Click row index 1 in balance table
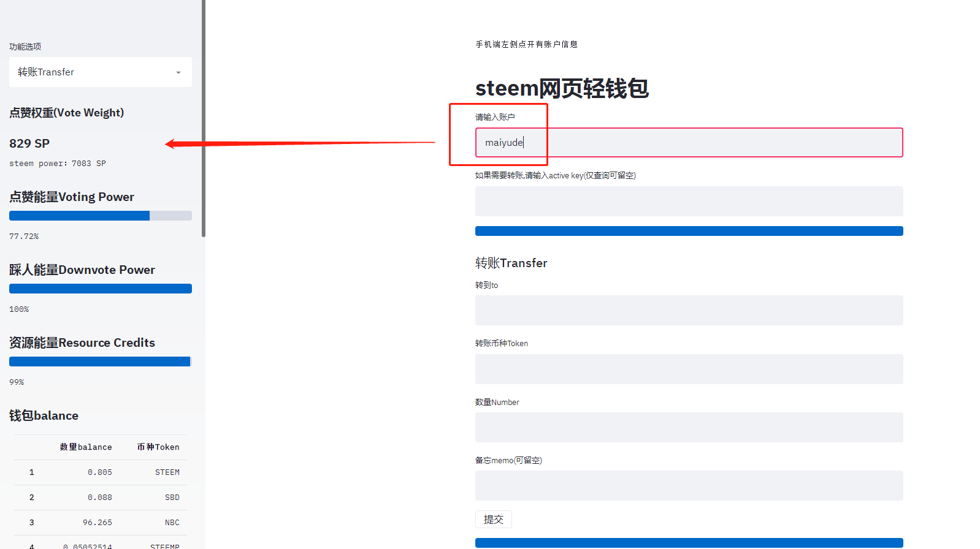The width and height of the screenshot is (980, 549). click(32, 472)
